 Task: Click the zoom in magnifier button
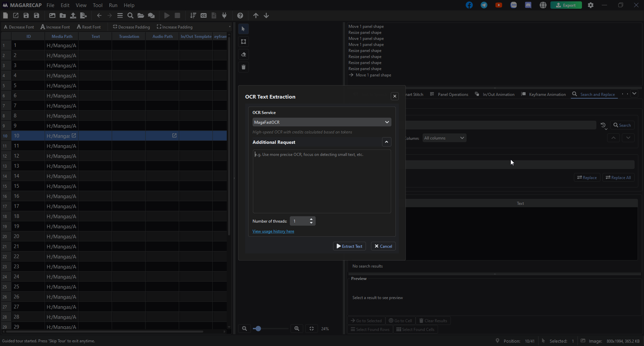coord(297,329)
